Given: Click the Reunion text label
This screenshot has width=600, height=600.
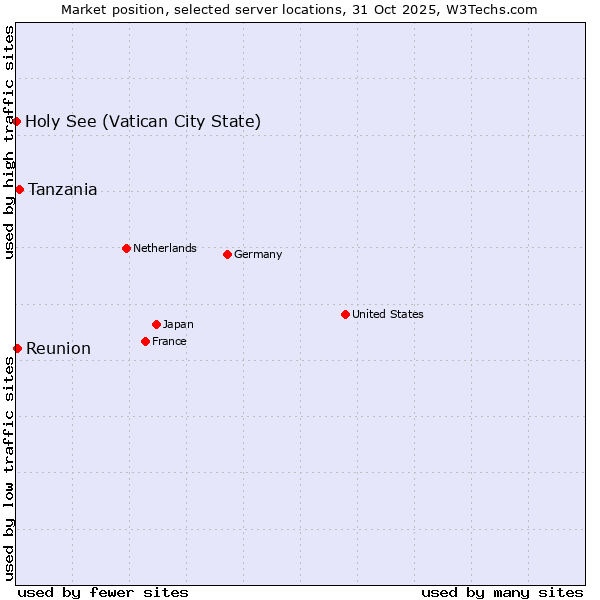Looking at the screenshot, I should (58, 349).
